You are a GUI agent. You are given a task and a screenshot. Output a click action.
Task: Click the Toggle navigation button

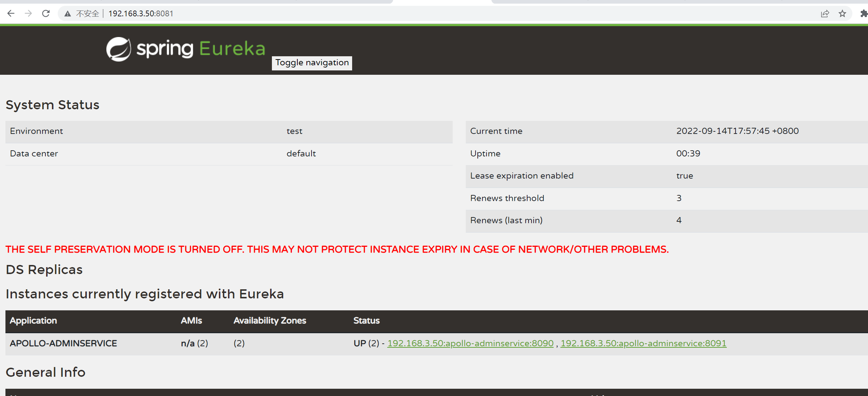coord(312,63)
